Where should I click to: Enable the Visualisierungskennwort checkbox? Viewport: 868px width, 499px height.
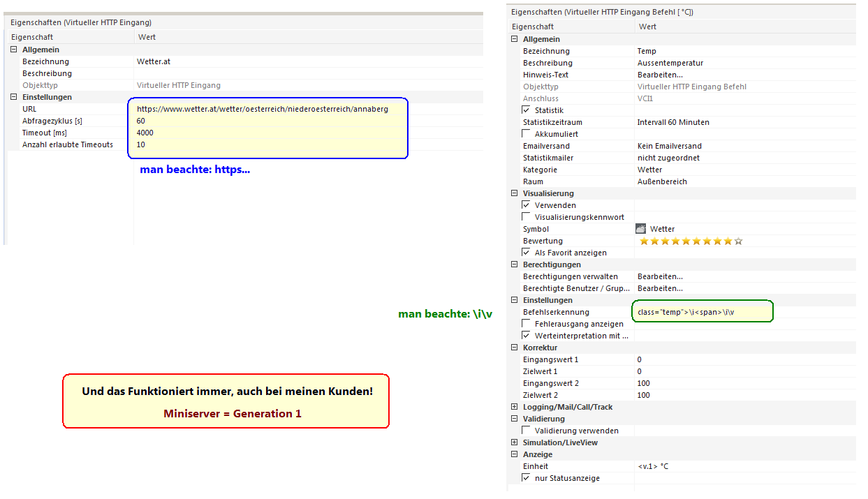click(x=527, y=217)
